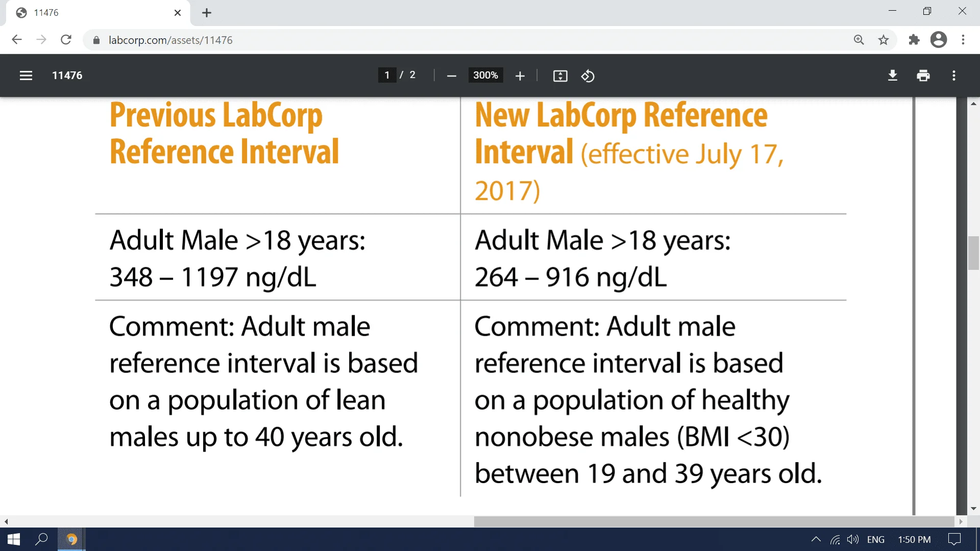The image size is (980, 551).
Task: Click the vertical scrollbar thumb
Action: point(973,253)
